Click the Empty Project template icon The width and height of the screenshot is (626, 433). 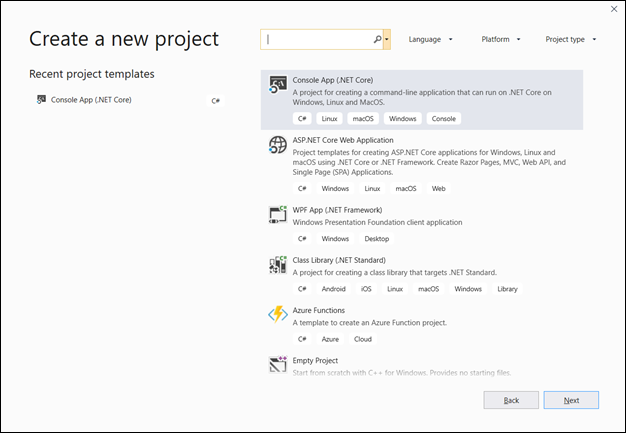277,364
